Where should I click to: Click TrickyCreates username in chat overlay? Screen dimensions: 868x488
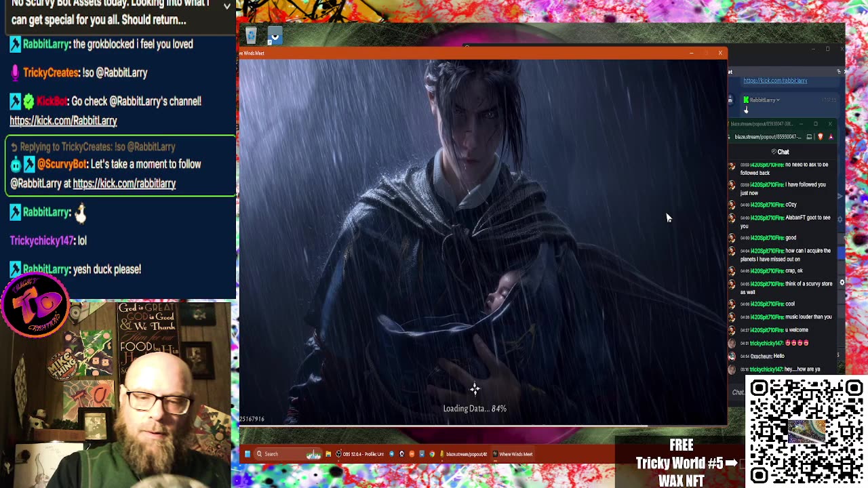pyautogui.click(x=51, y=73)
